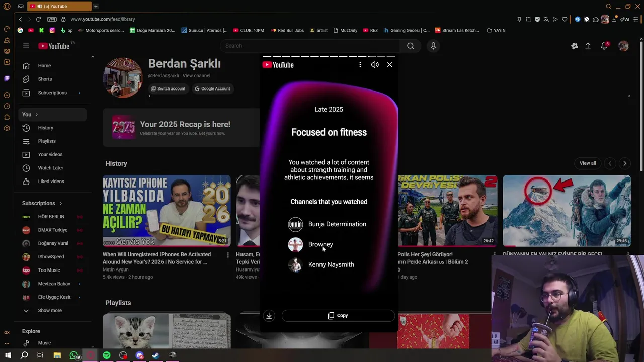Open mountain house video thumbnail
Image resolution: width=644 pixels, height=362 pixels.
pyautogui.click(x=567, y=211)
